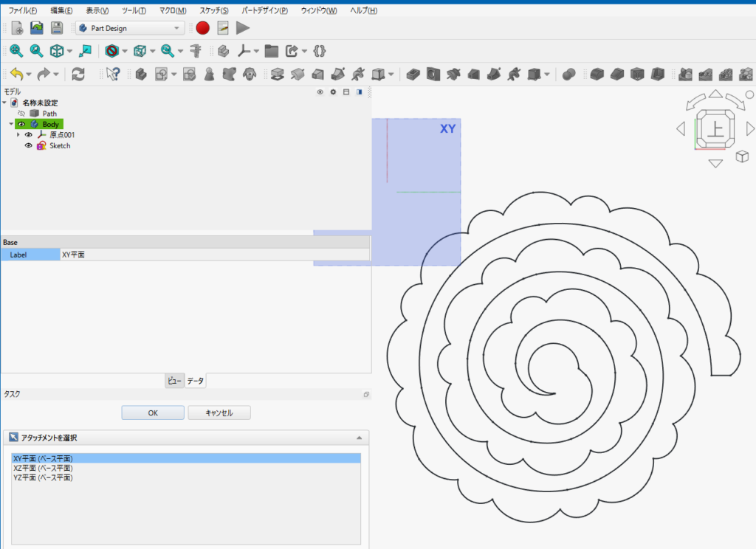The image size is (756, 549).
Task: Expand the 原点001 tree node
Action: pos(18,135)
